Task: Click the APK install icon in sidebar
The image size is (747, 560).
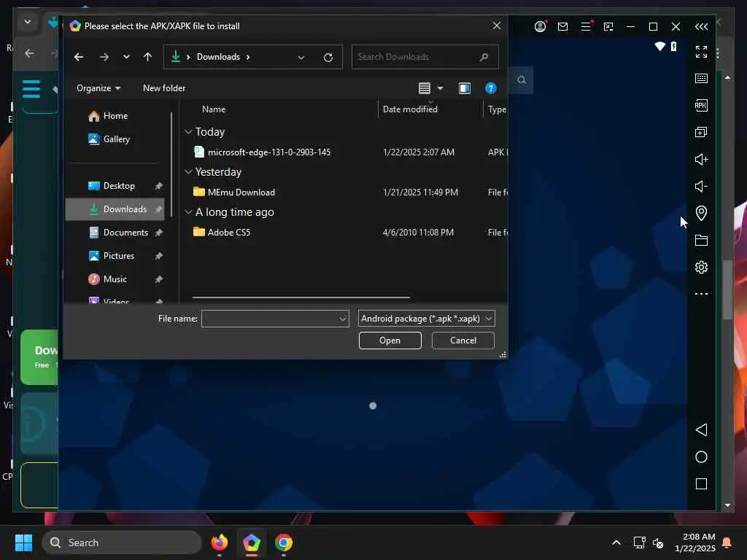Action: pyautogui.click(x=701, y=105)
